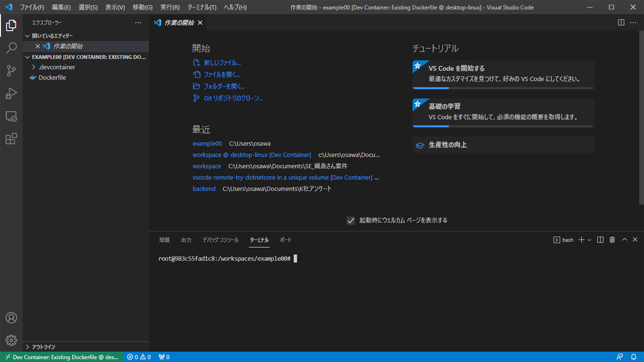Viewport: 644px width, 362px height.
Task: Open the Manage gear icon
Action: click(11, 340)
